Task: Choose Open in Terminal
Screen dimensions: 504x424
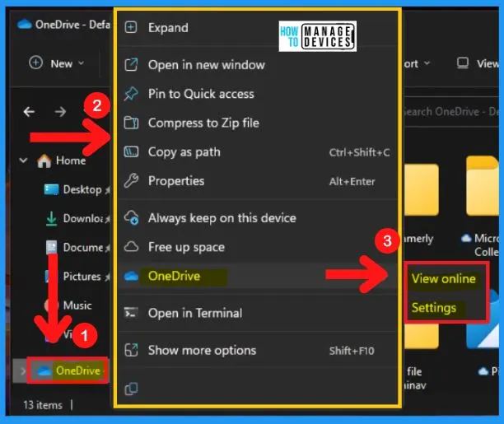Action: pos(257,313)
